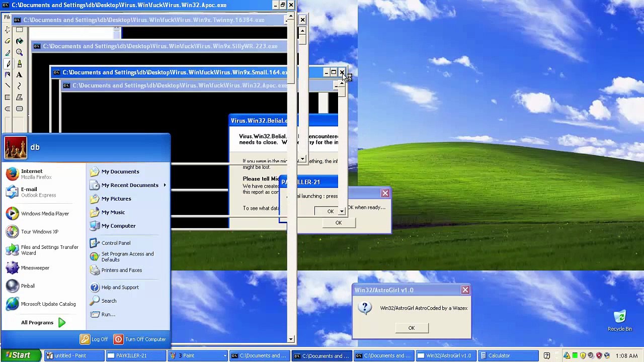Viewport: 644px width, 362px height.
Task: Click the db user account picture
Action: 16,147
